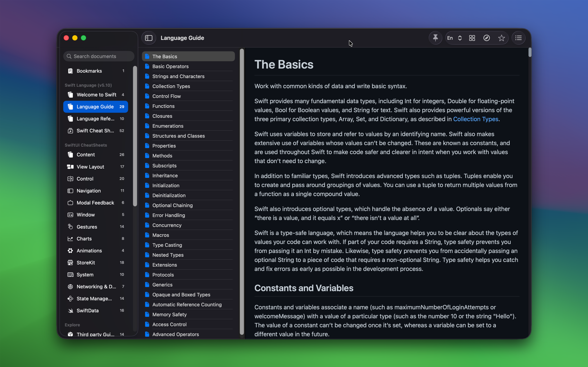Open the grid layout view icon

[x=472, y=38]
